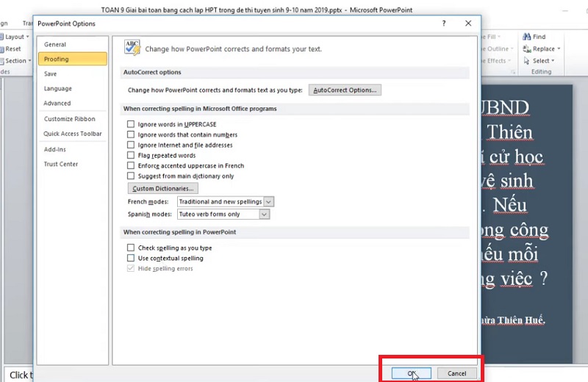588x382 pixels.
Task: Turn on Check spelling as you type
Action: pos(131,248)
